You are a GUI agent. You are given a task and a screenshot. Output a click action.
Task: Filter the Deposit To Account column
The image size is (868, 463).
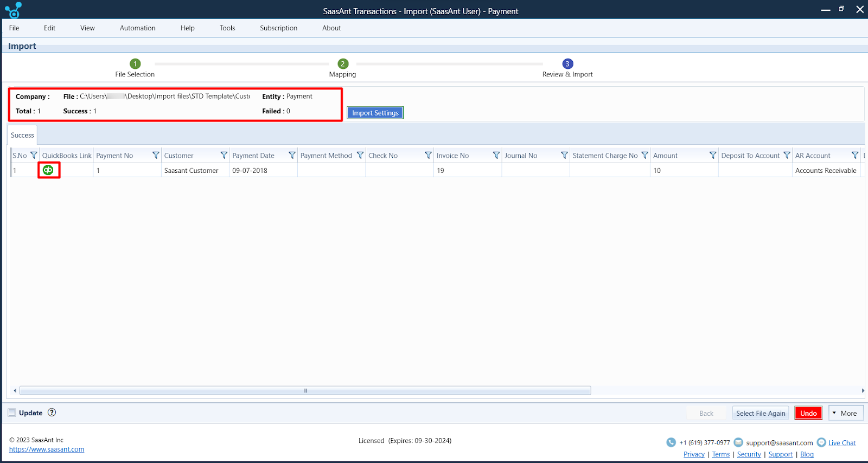point(787,155)
